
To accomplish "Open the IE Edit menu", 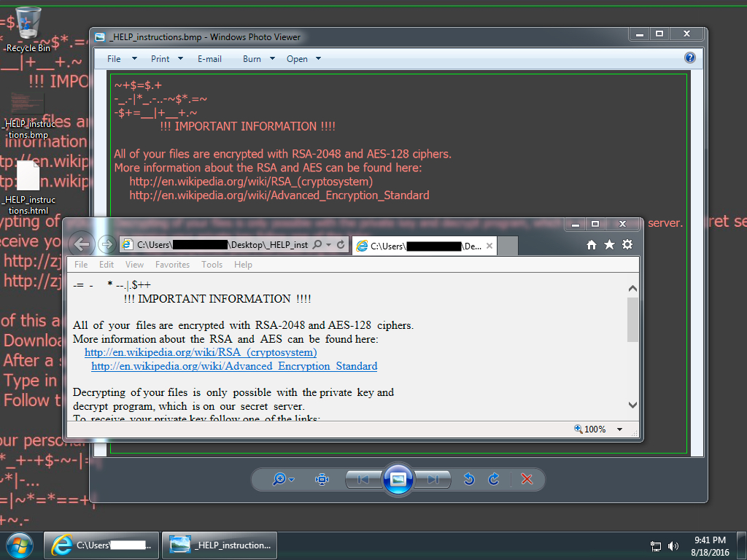I will point(107,265).
